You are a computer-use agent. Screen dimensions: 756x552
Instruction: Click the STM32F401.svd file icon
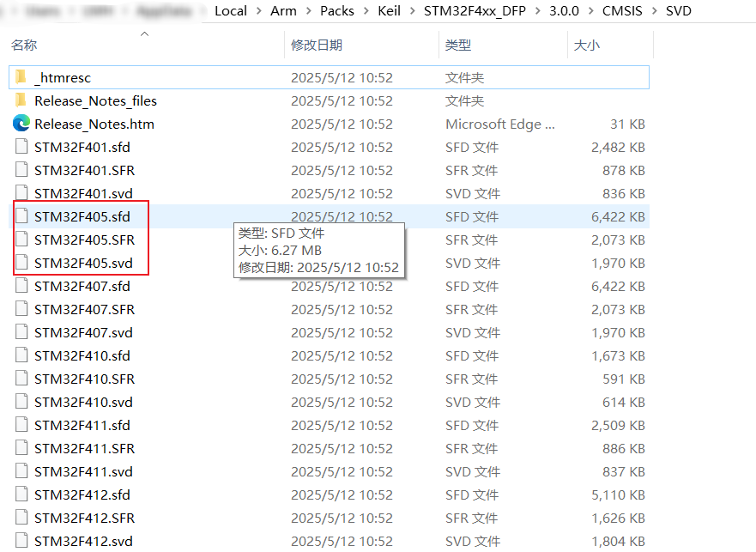[21, 193]
